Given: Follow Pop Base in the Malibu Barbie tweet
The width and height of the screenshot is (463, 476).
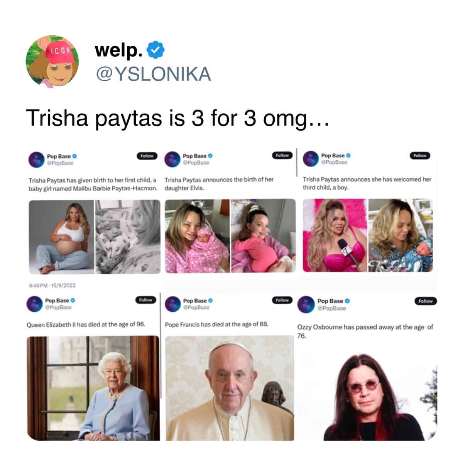Looking at the screenshot, I should pos(147,156).
